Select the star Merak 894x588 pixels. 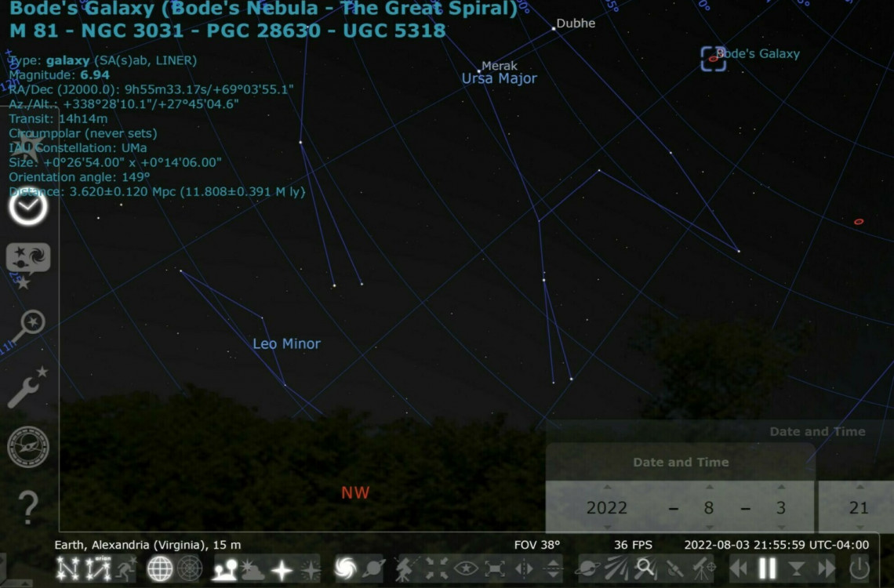tap(478, 71)
